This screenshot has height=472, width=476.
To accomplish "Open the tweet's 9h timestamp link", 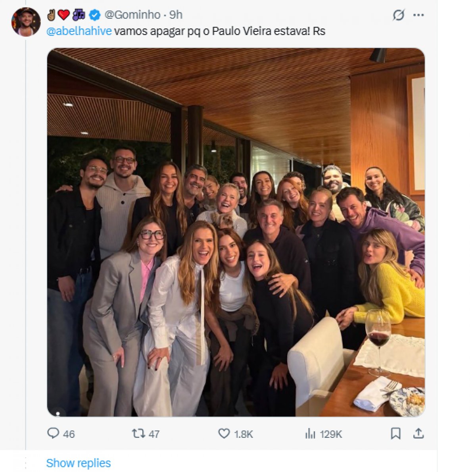I will [176, 15].
